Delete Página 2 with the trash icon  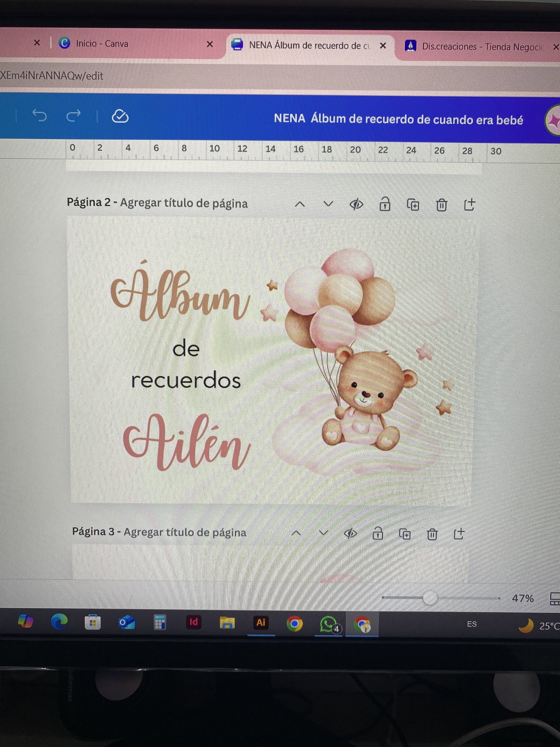click(x=441, y=205)
